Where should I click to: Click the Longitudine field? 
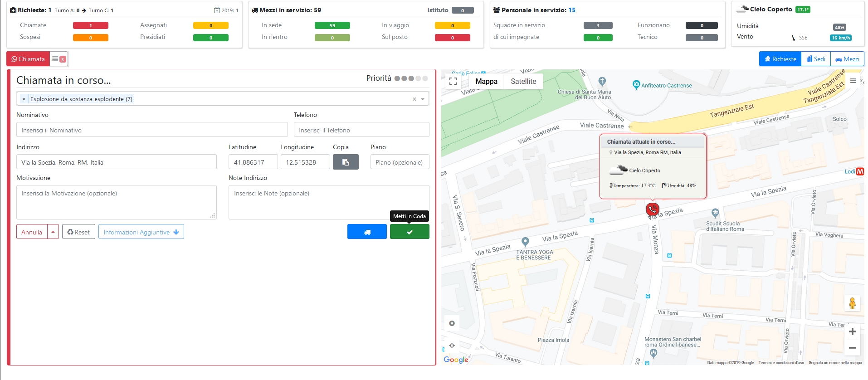(305, 162)
